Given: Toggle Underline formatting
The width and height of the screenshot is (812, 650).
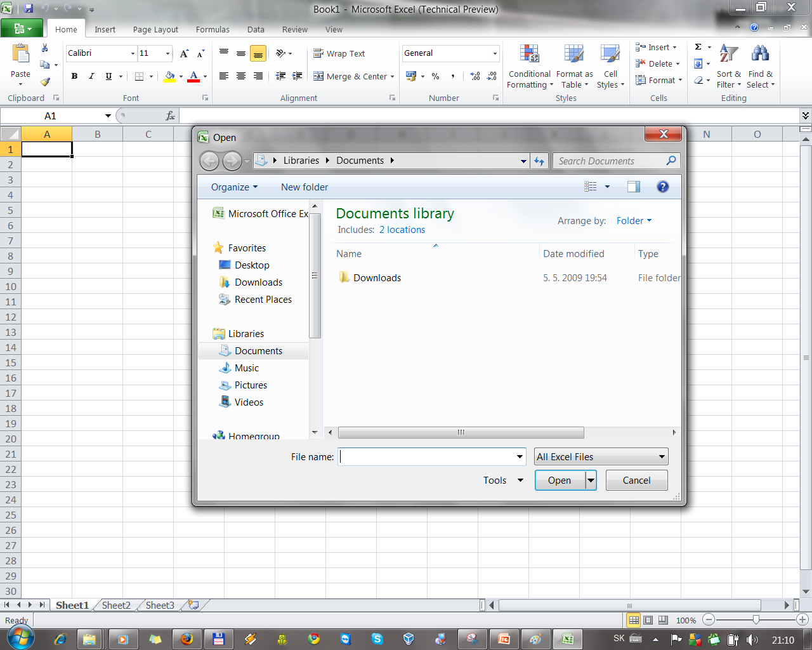Looking at the screenshot, I should pyautogui.click(x=108, y=76).
